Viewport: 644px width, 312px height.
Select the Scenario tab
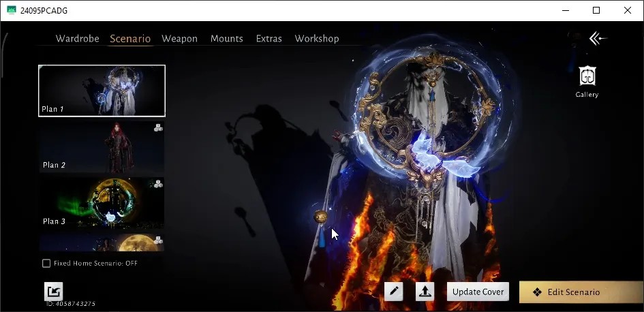pos(130,39)
